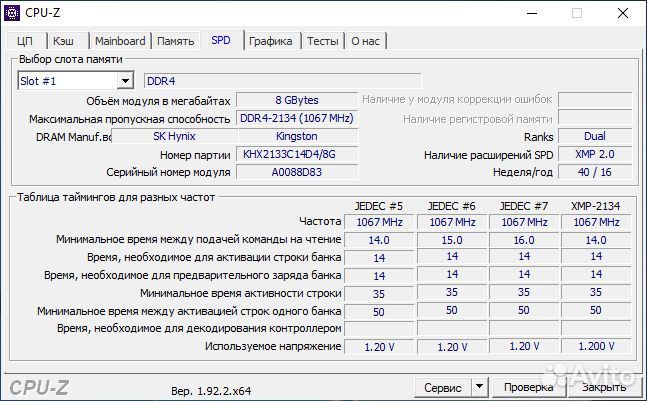
Task: Click the JEDEC #7 1.20 V voltage cell
Action: tap(524, 346)
